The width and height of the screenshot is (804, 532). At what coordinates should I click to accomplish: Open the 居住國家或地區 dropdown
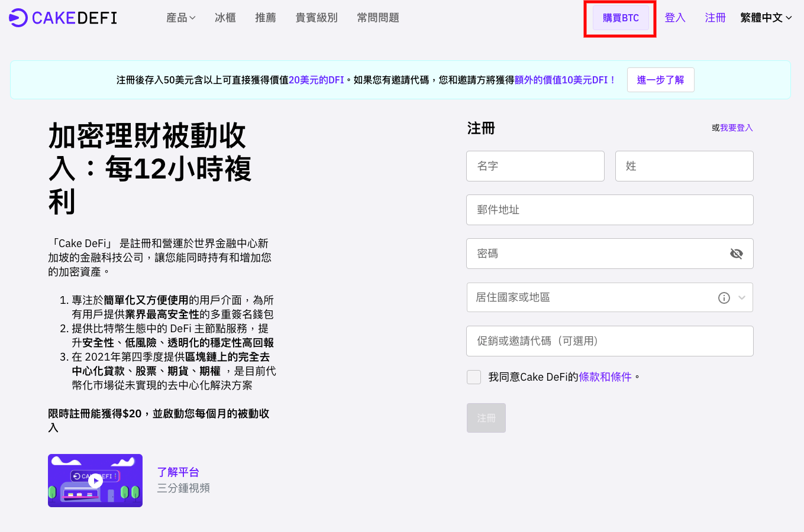tap(609, 297)
